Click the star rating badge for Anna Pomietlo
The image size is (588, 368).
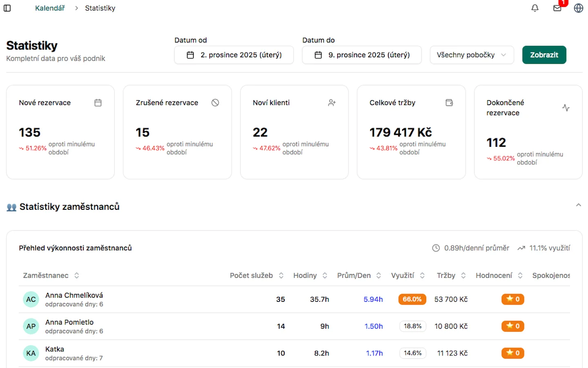click(x=513, y=326)
